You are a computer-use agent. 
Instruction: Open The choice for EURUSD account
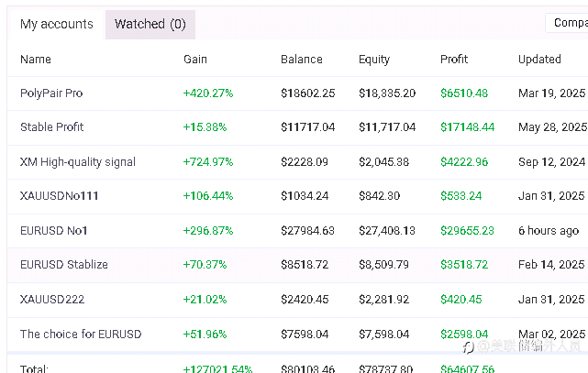[x=81, y=335]
